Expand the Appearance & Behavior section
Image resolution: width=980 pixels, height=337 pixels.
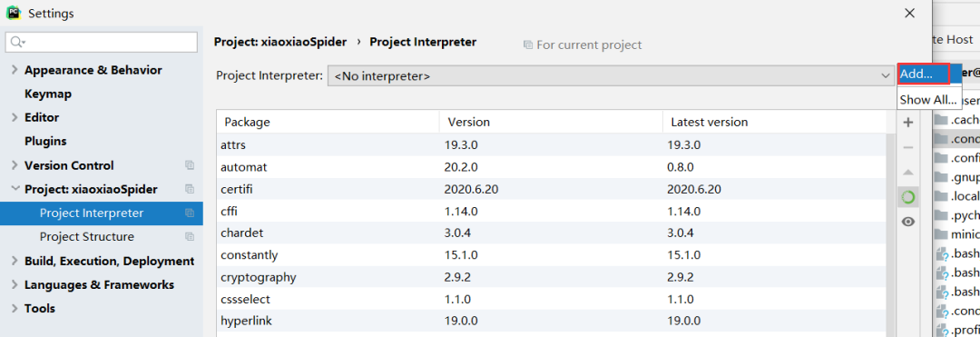pyautogui.click(x=15, y=70)
